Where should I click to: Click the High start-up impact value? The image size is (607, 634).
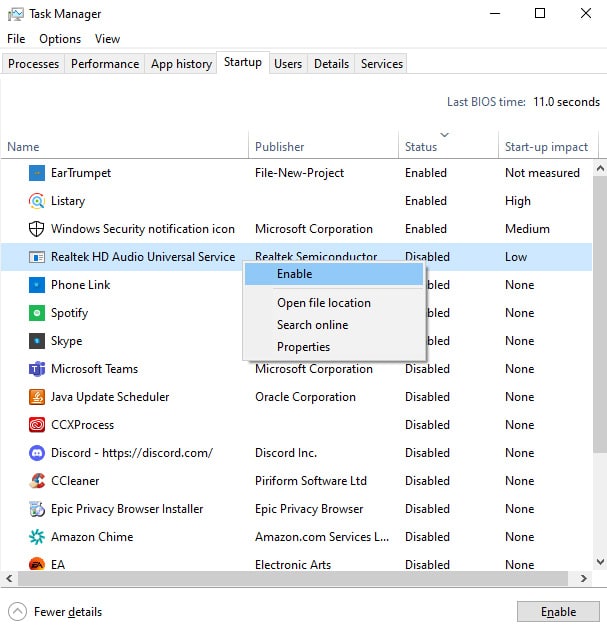click(x=518, y=201)
